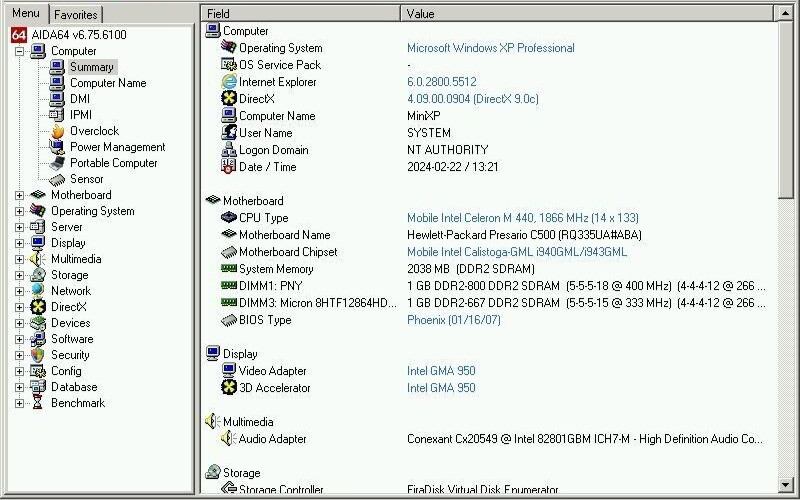
Task: Select the Conexant Cx20549 audio adapter value
Action: click(585, 439)
